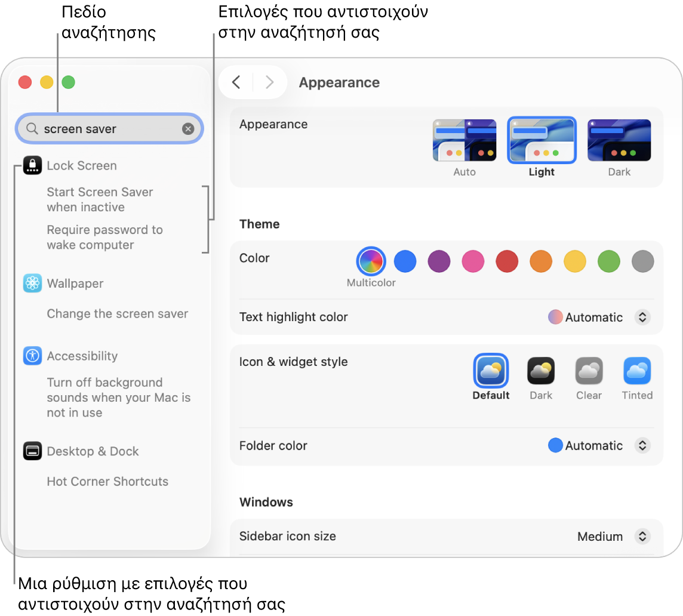
Task: Choose the Auto appearance thumbnail
Action: 464,140
